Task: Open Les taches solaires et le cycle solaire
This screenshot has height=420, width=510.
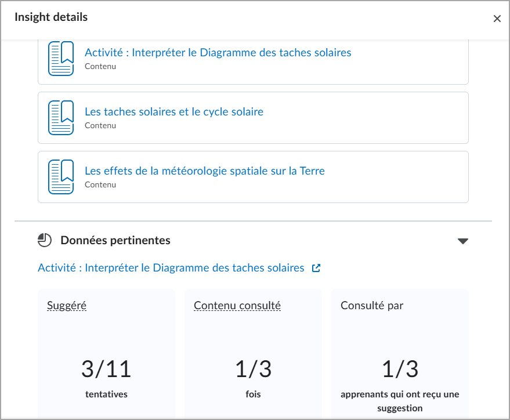Action: [x=174, y=112]
